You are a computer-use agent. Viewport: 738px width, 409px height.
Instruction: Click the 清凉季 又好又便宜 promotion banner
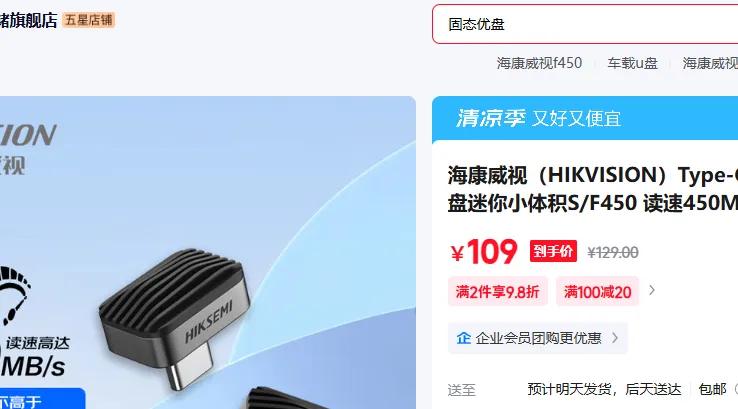(x=585, y=118)
